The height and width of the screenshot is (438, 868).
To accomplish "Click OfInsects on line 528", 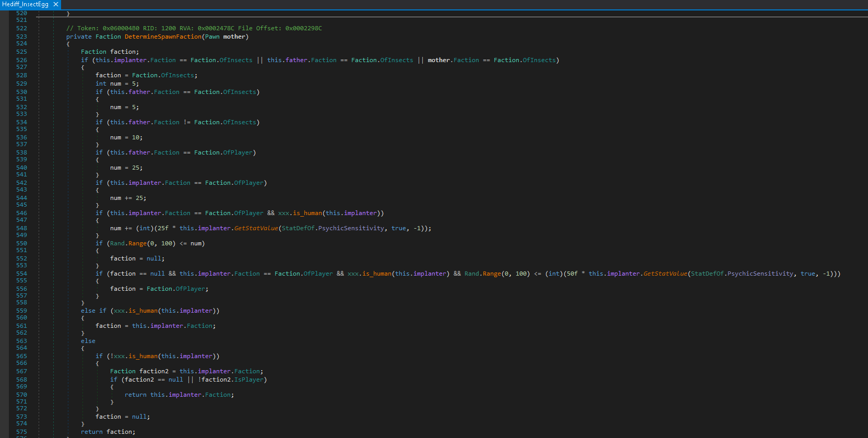I will pyautogui.click(x=177, y=75).
